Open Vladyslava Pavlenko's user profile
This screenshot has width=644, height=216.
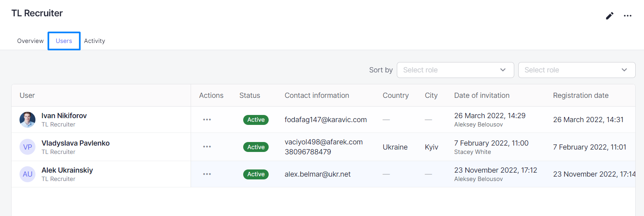[x=76, y=143]
